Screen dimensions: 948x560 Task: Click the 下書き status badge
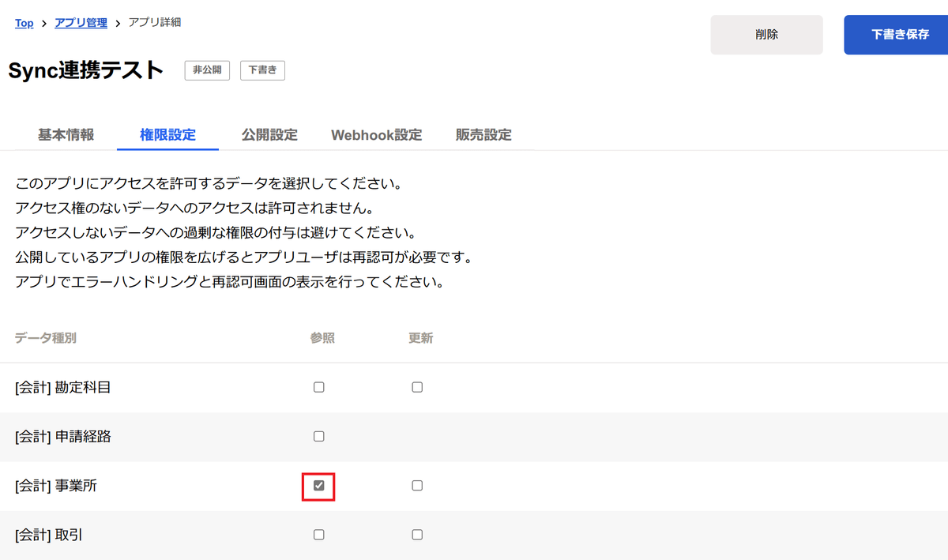pos(262,70)
